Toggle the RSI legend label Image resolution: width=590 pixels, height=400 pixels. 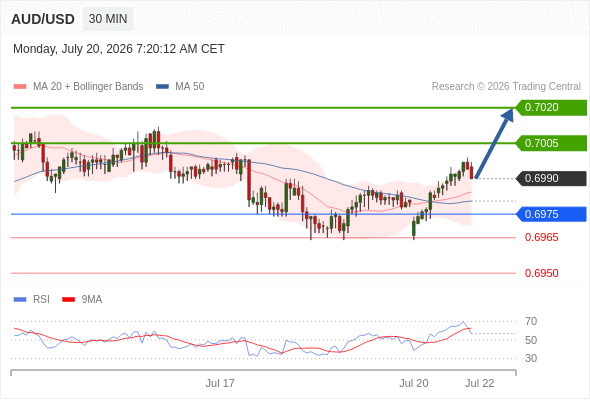[x=41, y=300]
